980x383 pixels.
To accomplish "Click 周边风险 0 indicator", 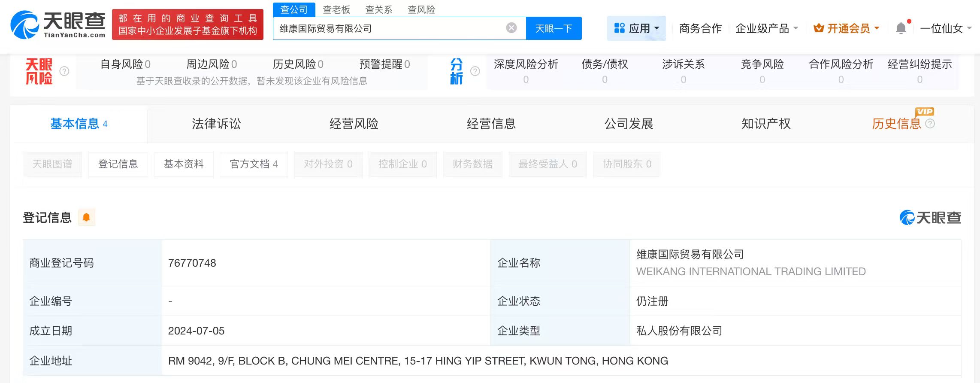I will pos(212,64).
